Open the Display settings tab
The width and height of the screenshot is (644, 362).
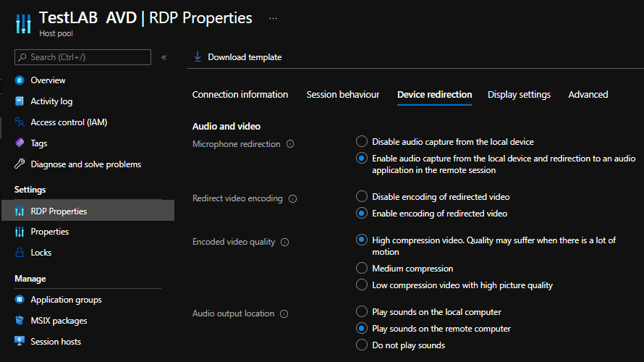[519, 95]
